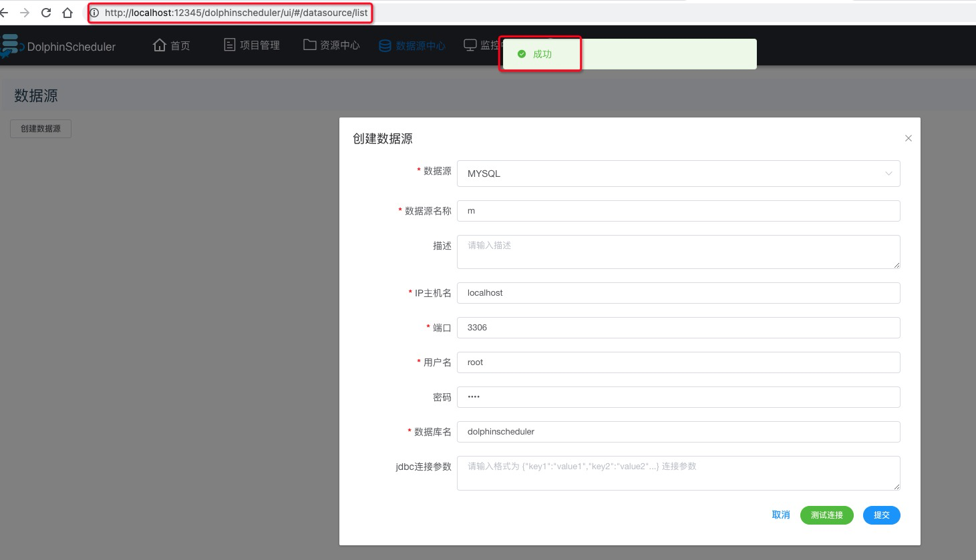Image resolution: width=976 pixels, height=560 pixels.
Task: Click the browser reload icon
Action: tap(45, 12)
